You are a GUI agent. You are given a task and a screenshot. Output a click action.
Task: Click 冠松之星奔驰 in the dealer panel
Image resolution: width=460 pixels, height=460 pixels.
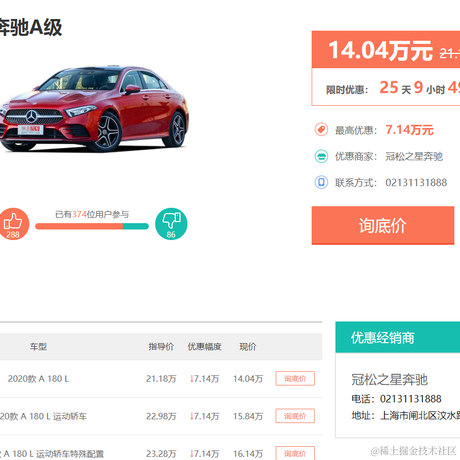pyautogui.click(x=389, y=380)
